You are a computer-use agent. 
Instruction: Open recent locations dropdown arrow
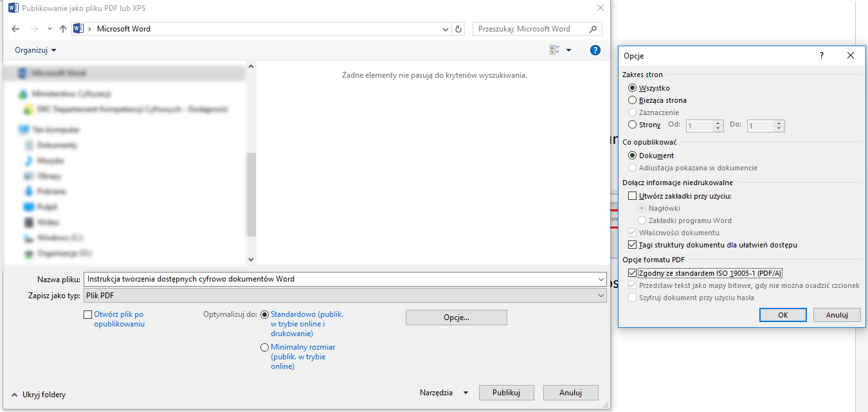click(50, 29)
